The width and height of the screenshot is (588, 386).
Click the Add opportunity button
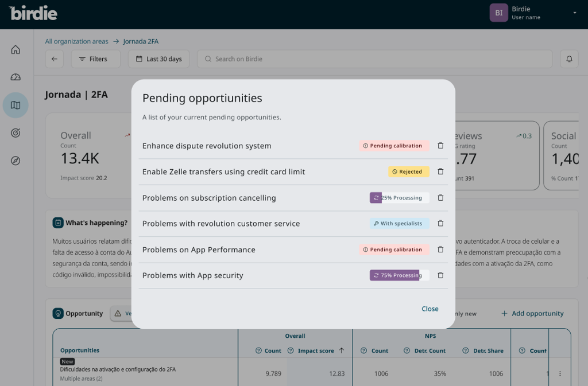click(532, 314)
